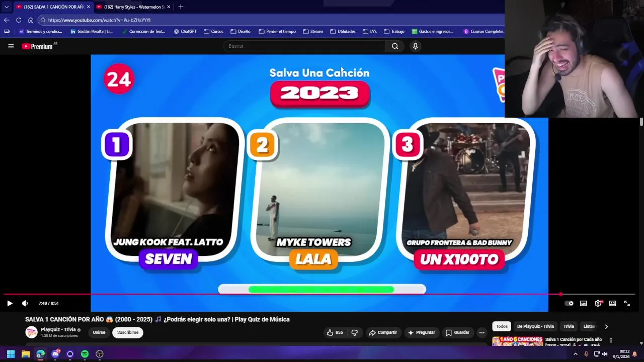The width and height of the screenshot is (644, 362).
Task: Expand the Stream bookmark folder
Action: pos(313,31)
